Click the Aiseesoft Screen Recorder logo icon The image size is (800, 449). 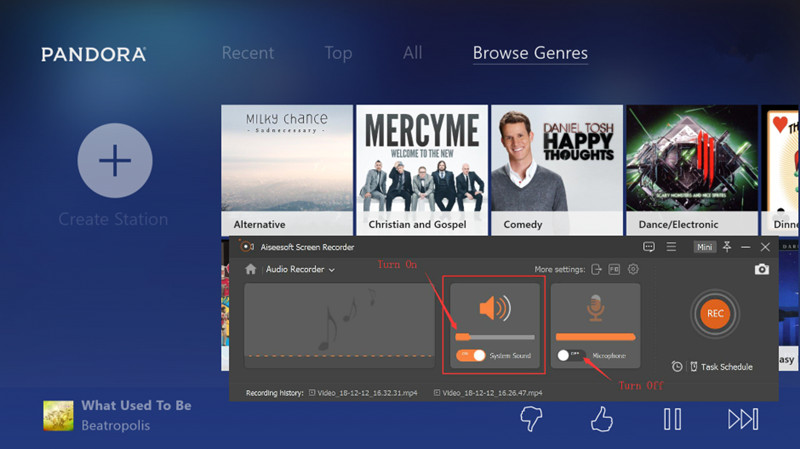click(x=246, y=247)
